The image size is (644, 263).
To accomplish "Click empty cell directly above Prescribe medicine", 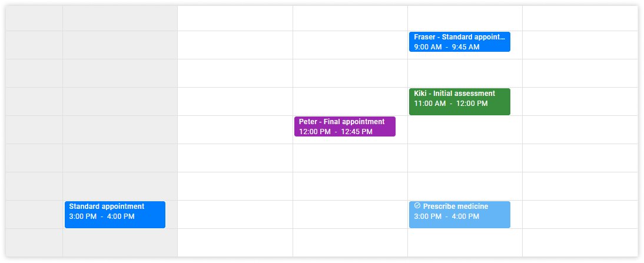I will pos(464,186).
